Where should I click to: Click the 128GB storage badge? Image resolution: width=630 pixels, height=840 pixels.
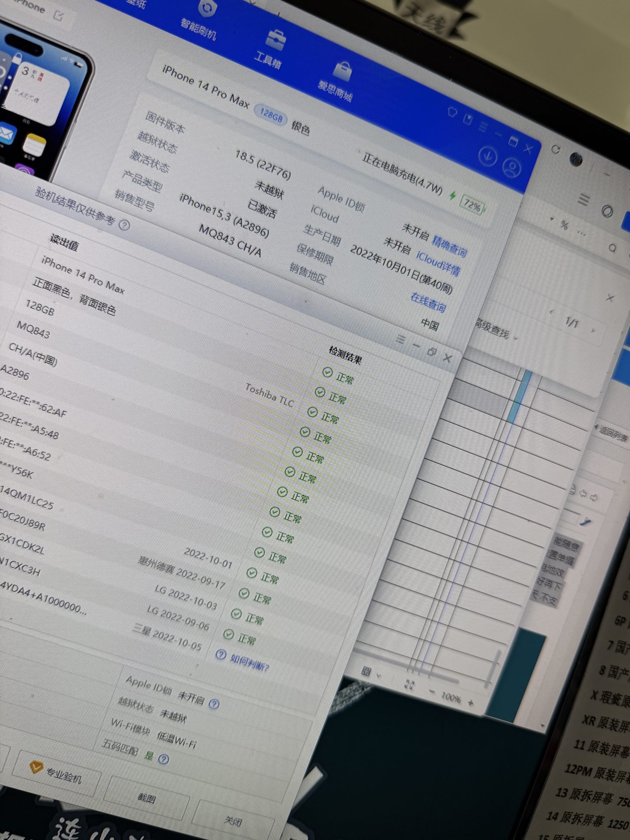click(x=270, y=115)
